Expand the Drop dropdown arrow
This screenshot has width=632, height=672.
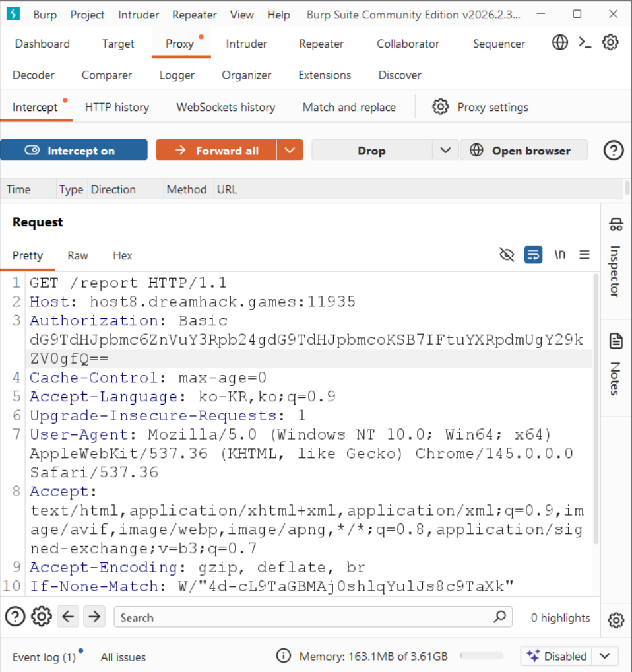pos(445,150)
